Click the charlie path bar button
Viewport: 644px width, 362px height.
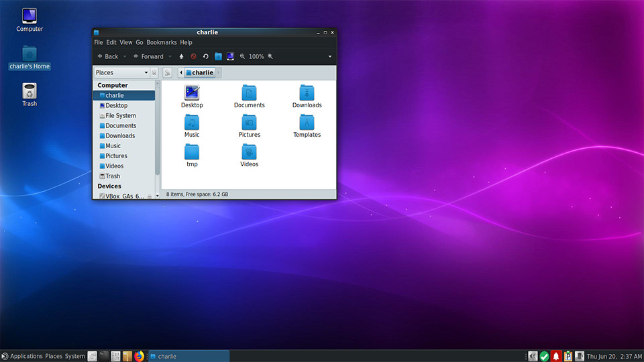[200, 72]
